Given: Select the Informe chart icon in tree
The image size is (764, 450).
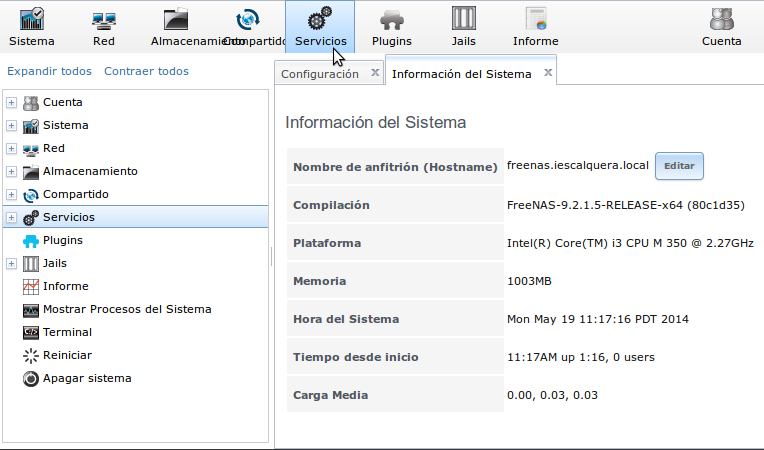Looking at the screenshot, I should [31, 286].
